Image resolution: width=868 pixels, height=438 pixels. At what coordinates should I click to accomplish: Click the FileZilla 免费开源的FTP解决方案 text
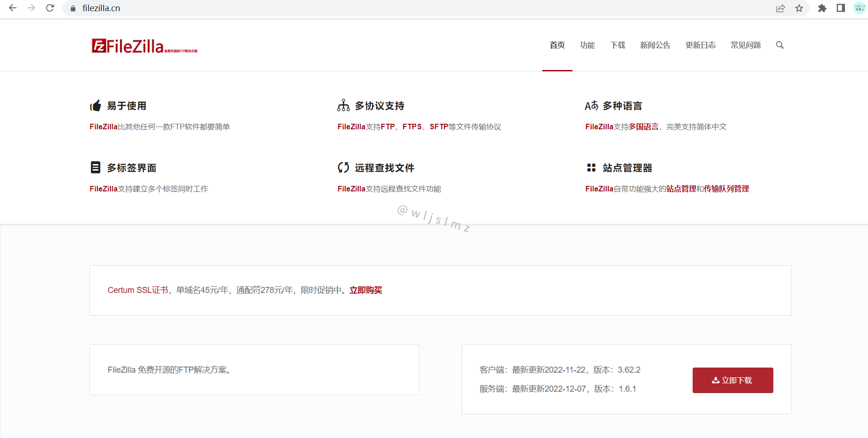click(x=169, y=370)
